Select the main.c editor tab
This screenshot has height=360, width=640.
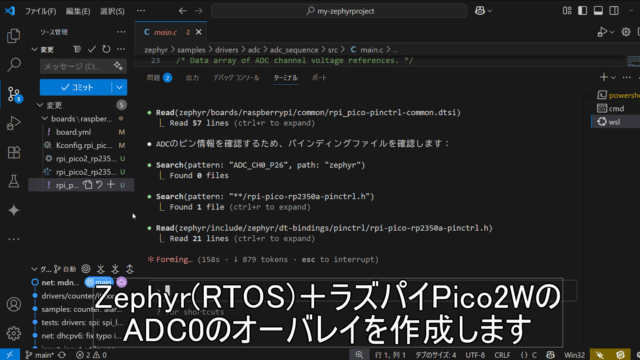point(170,32)
